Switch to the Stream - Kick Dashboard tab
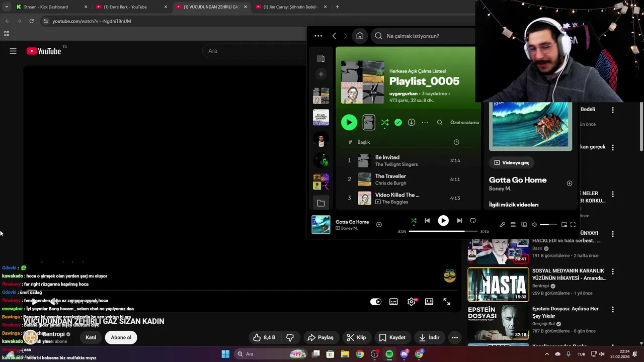644x362 pixels. [51, 7]
